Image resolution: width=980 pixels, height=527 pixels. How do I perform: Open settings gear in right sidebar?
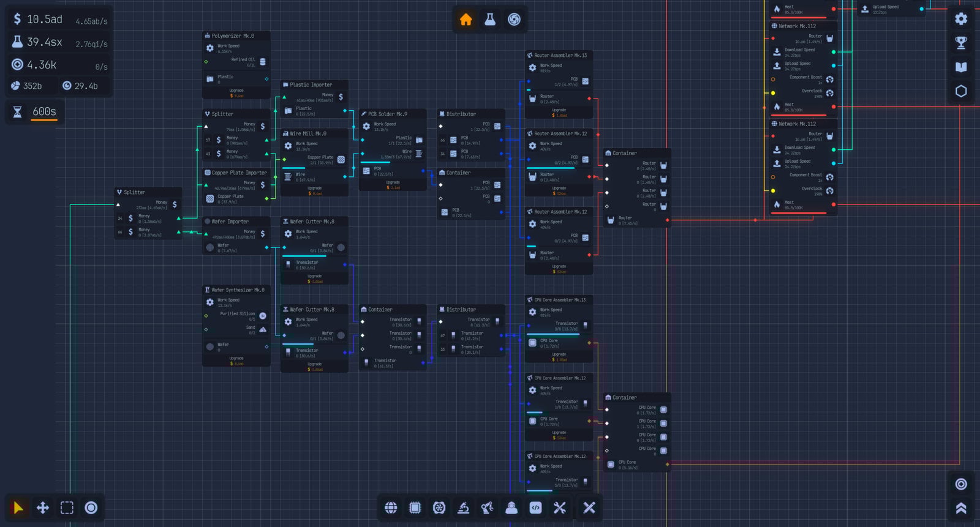[x=961, y=19]
